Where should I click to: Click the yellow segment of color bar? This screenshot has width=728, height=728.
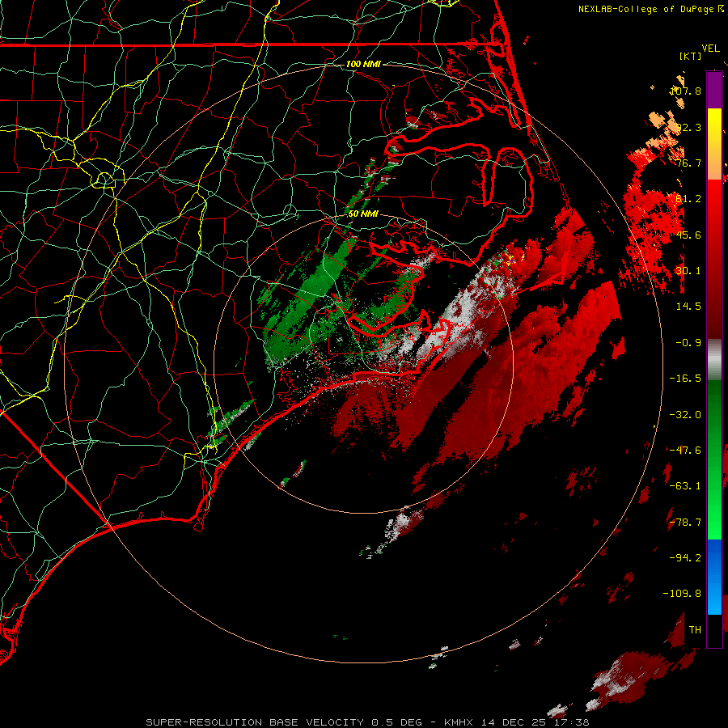tap(714, 126)
